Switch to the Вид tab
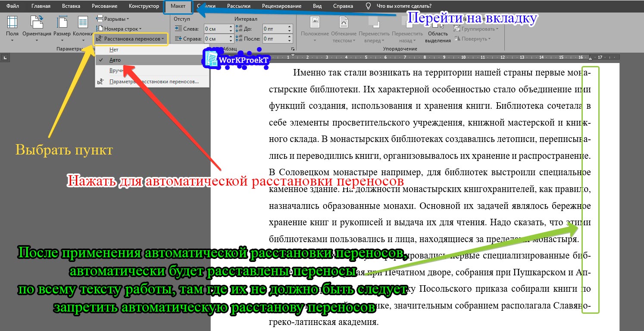 tap(318, 6)
